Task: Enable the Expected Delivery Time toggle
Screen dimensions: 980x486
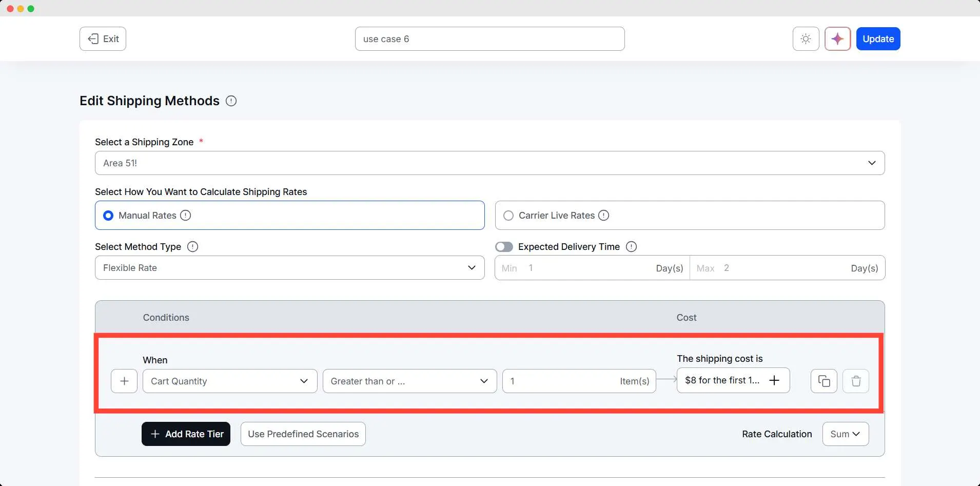Action: 504,247
